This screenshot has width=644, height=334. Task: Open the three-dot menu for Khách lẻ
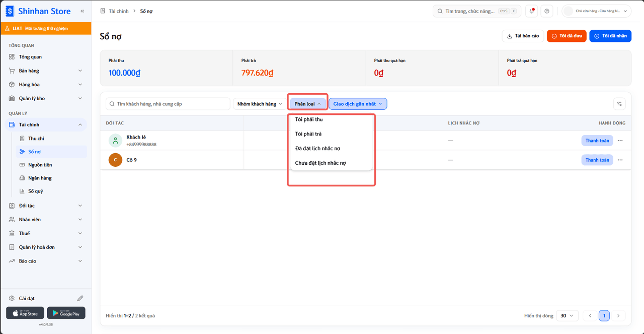pos(620,141)
